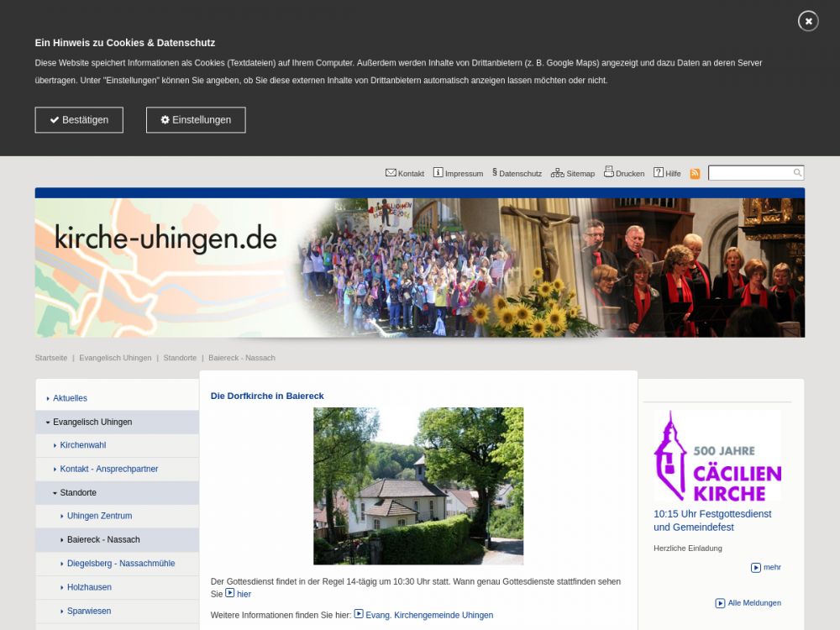Select Holzhausen in the sidebar menu
Screen dimensions: 840x630
pyautogui.click(x=89, y=587)
